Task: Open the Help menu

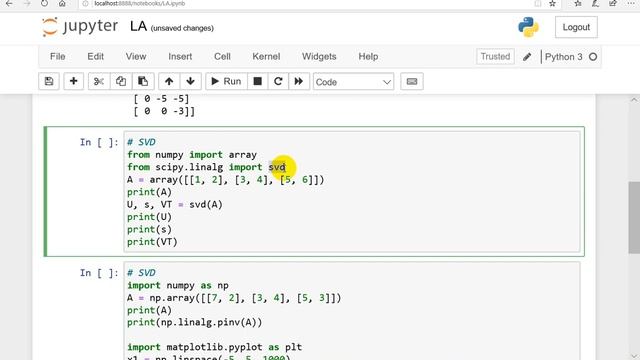Action: coord(368,56)
